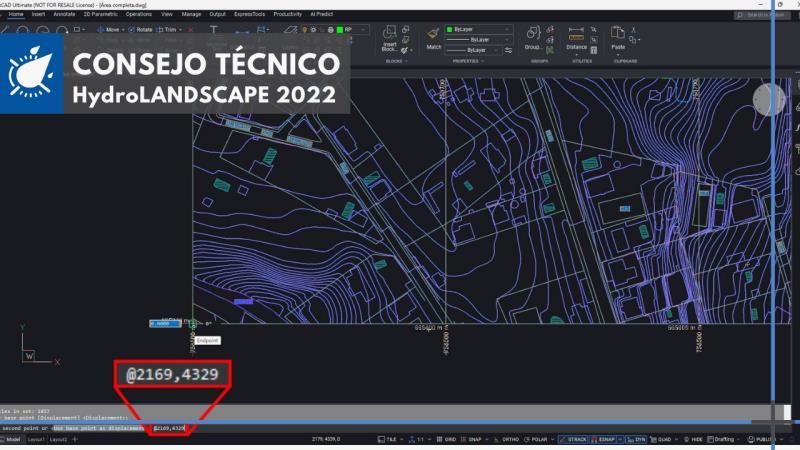Image resolution: width=800 pixels, height=450 pixels.
Task: Click the layer freeze sun icon
Action: point(313,30)
